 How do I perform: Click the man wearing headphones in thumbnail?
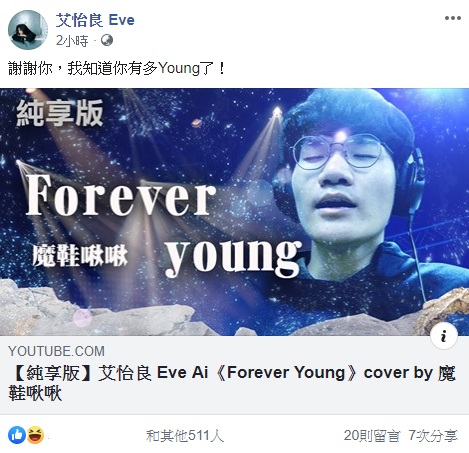(x=353, y=187)
